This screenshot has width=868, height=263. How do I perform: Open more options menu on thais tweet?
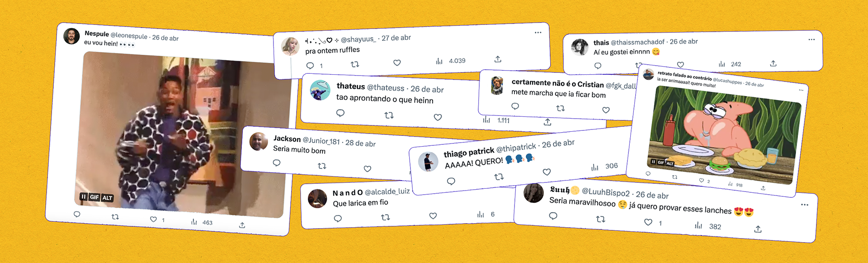coord(811,39)
